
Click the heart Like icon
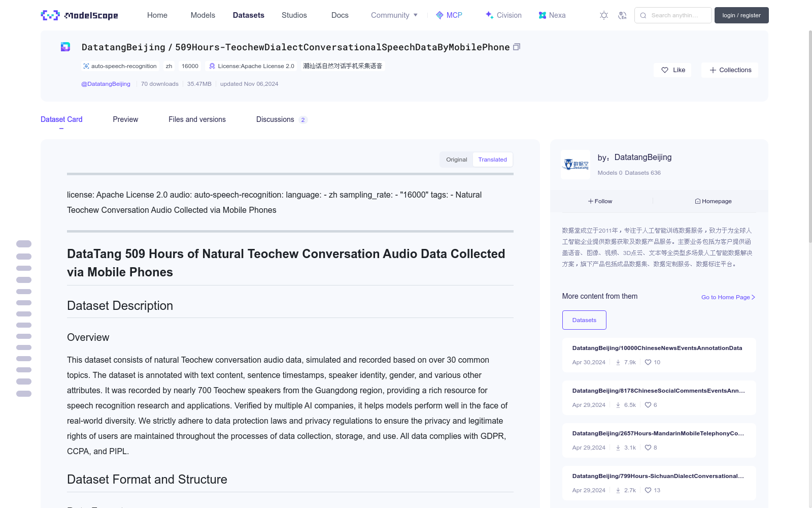(x=665, y=70)
